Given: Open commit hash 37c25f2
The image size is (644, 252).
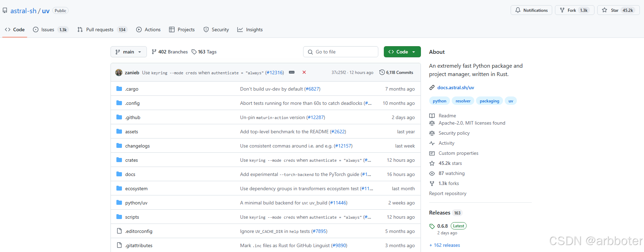Looking at the screenshot, I should [339, 73].
